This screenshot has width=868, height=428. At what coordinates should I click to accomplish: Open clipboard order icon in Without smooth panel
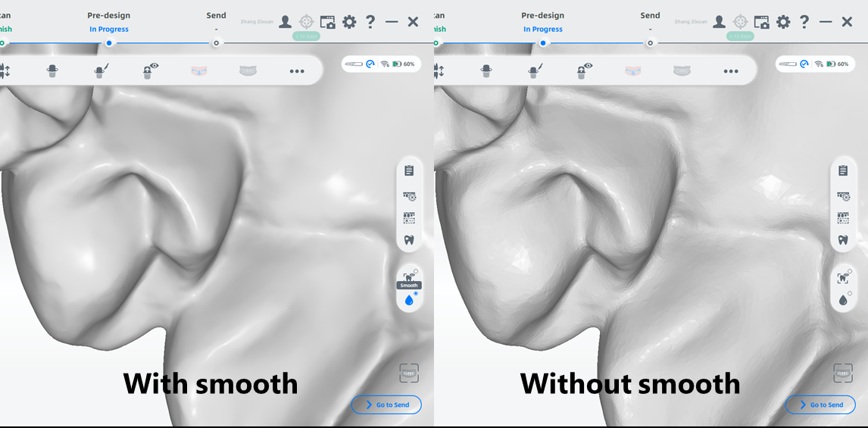tap(843, 170)
